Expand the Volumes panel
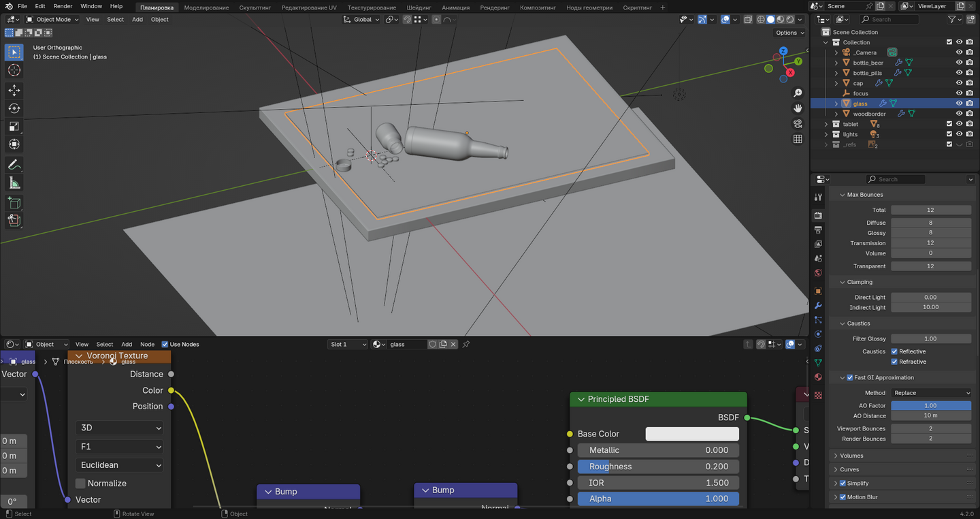980x519 pixels. (x=851, y=456)
